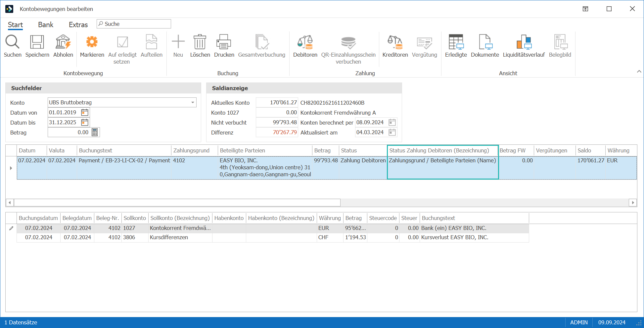This screenshot has height=328, width=644.
Task: Click the Suchen magnifier icon
Action: click(13, 42)
